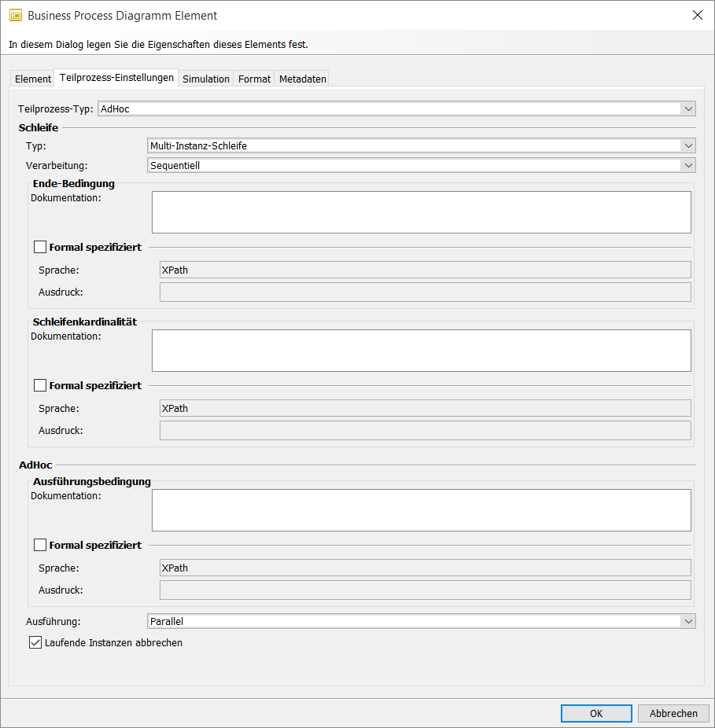This screenshot has height=728, width=715.
Task: Switch to the Element tab
Action: (32, 79)
